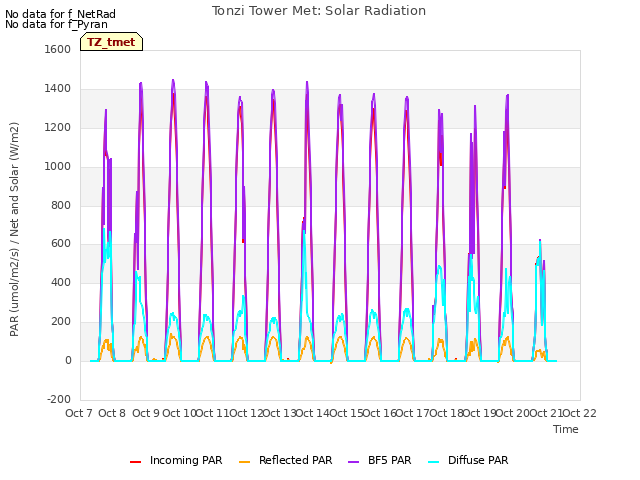Click the red Incoming PAR legend swatch
The width and height of the screenshot is (640, 480).
tap(136, 462)
